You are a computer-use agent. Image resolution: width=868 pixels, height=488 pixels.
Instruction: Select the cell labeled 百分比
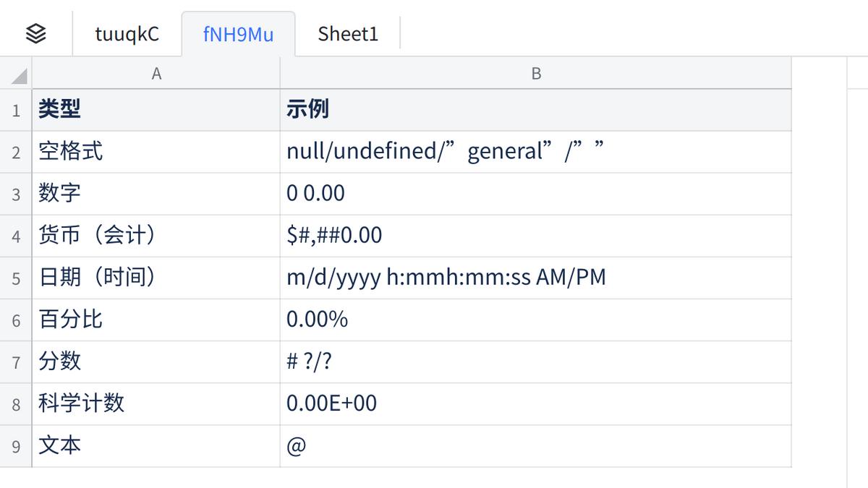pos(156,320)
